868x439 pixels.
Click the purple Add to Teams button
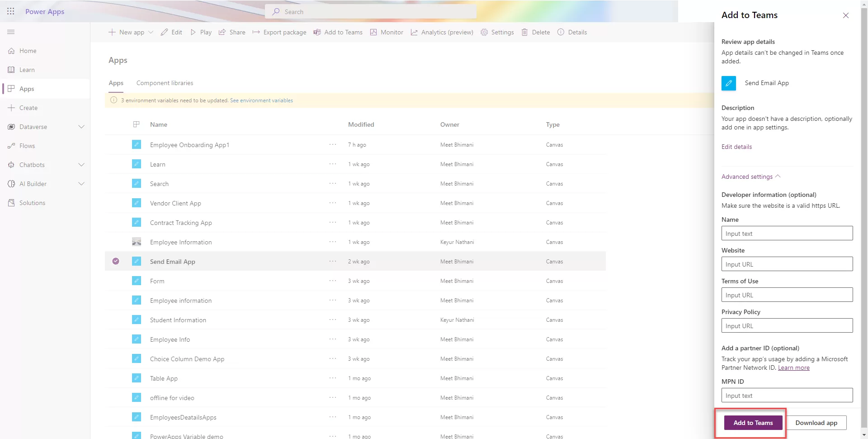point(753,423)
